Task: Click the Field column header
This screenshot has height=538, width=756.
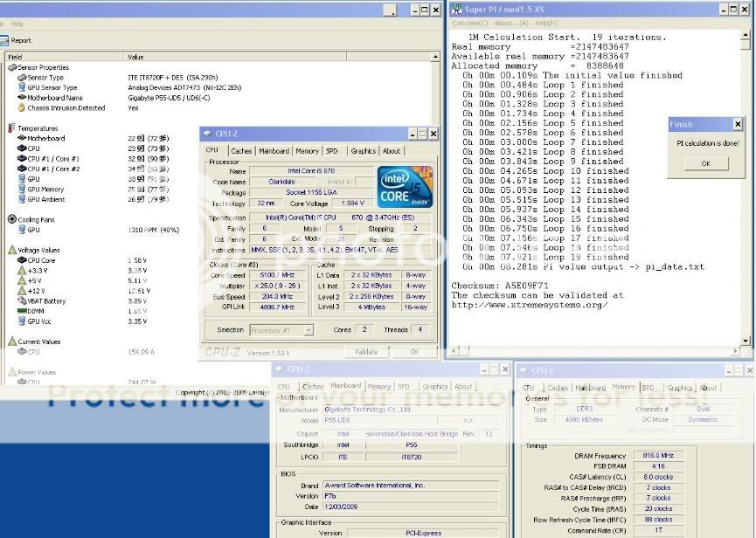Action: [x=64, y=57]
